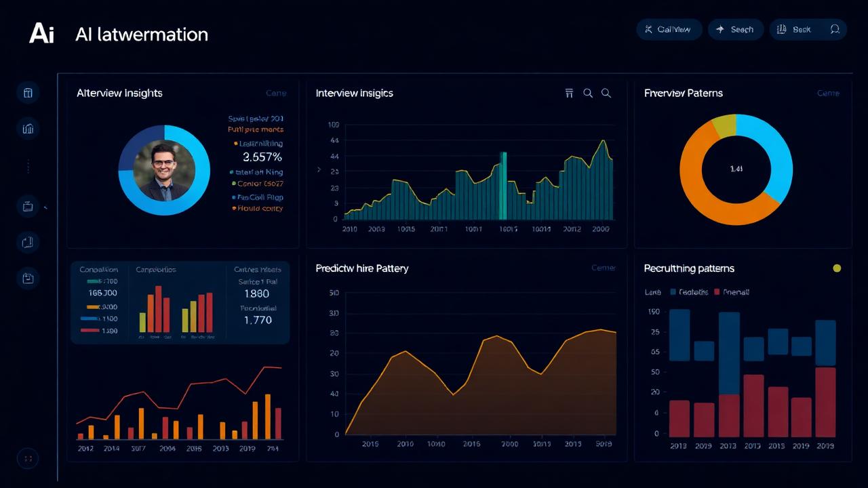The width and height of the screenshot is (868, 488).
Task: Open notifications via the top-right bell icon
Action: tap(835, 29)
